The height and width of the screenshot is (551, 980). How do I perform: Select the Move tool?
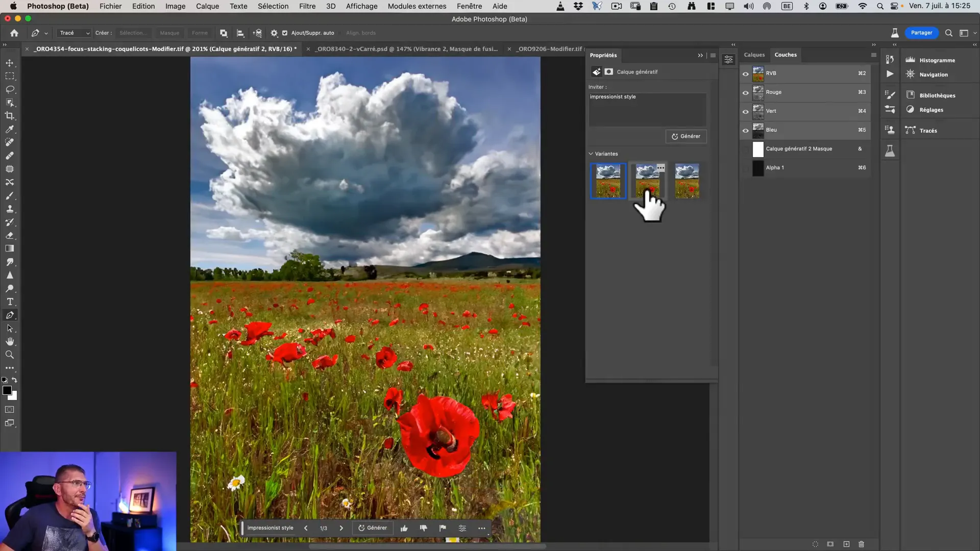point(10,63)
